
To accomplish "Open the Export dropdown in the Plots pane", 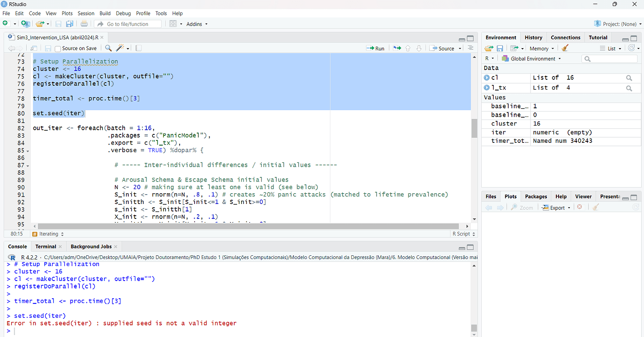I will tap(555, 207).
